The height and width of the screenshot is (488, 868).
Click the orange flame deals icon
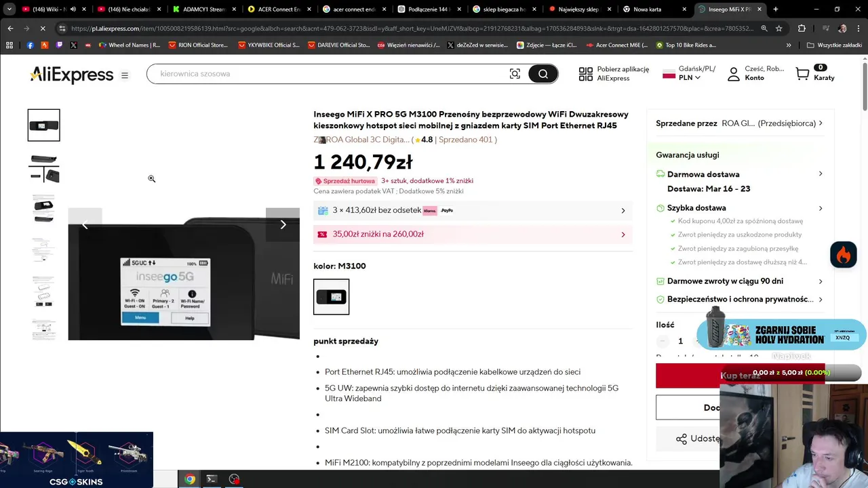[x=844, y=255]
